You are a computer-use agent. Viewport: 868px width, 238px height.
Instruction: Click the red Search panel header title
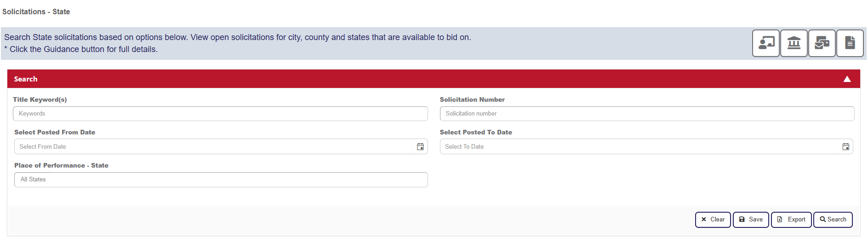[26, 79]
